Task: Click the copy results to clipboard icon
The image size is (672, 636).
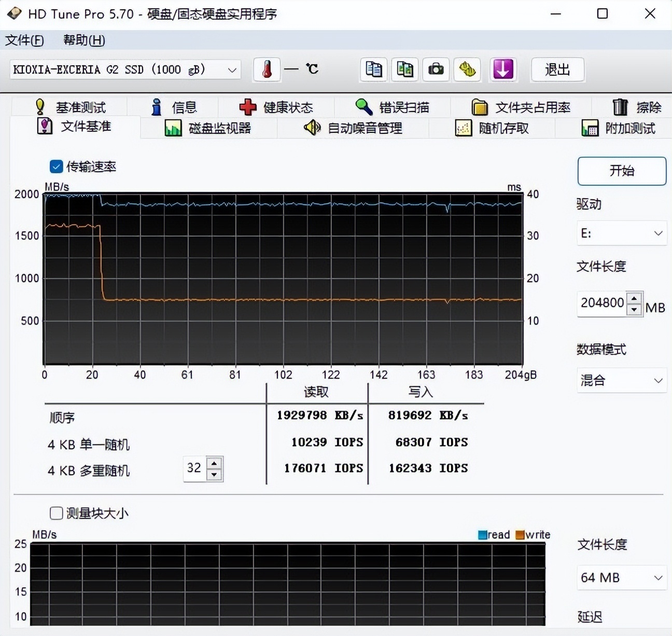Action: coord(373,69)
